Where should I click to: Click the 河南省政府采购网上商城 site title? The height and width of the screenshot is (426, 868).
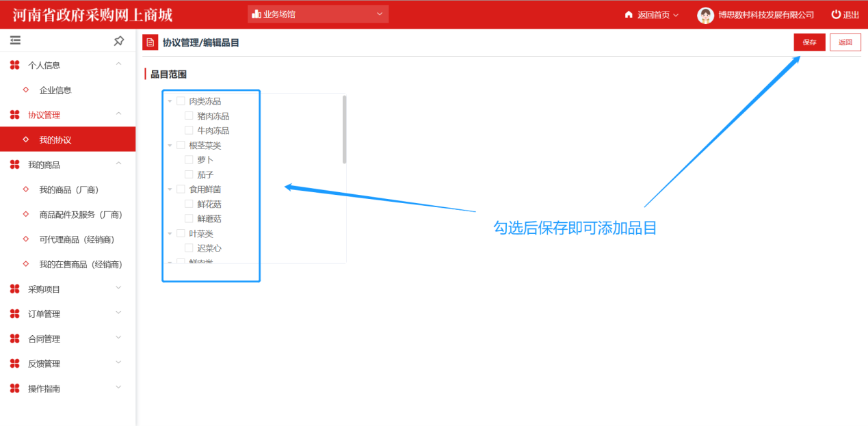tap(92, 14)
